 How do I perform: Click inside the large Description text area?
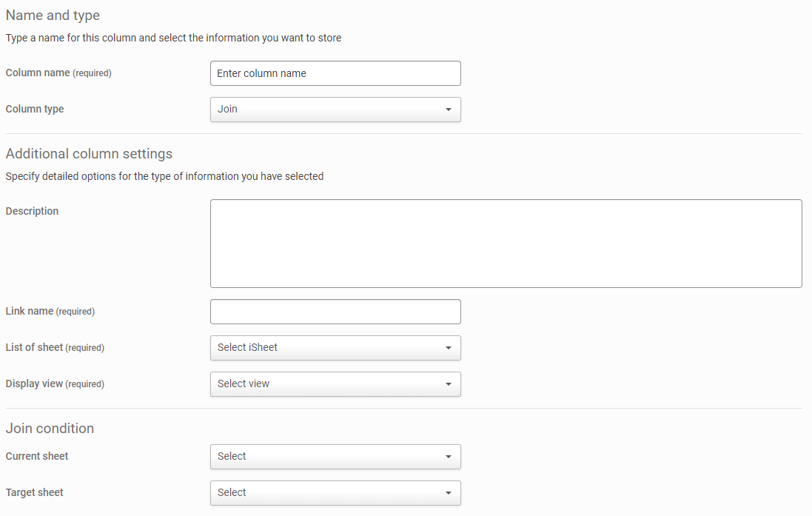(x=506, y=243)
